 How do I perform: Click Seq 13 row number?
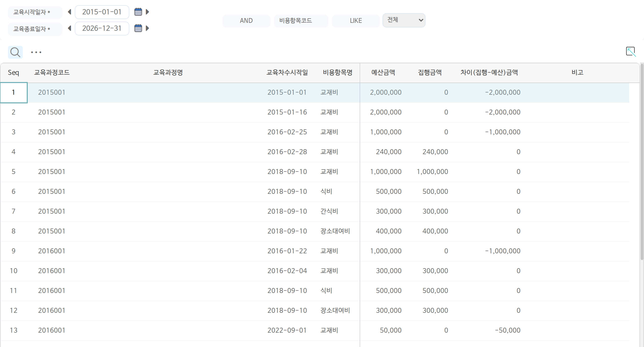tap(14, 330)
